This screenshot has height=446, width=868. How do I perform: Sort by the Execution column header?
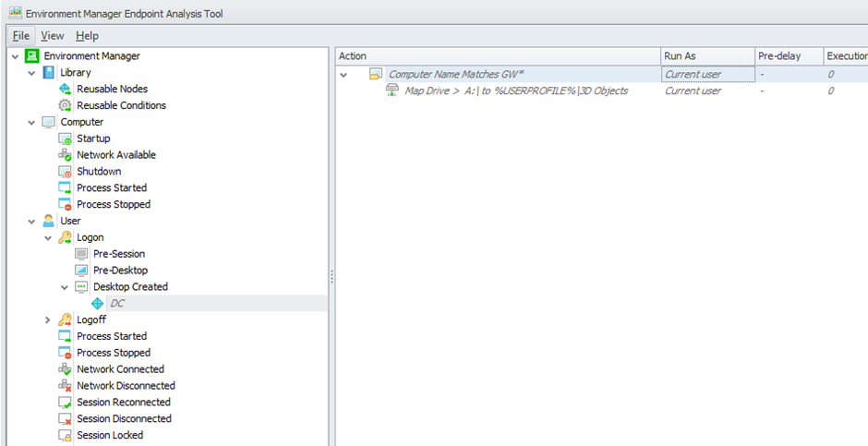coord(846,56)
